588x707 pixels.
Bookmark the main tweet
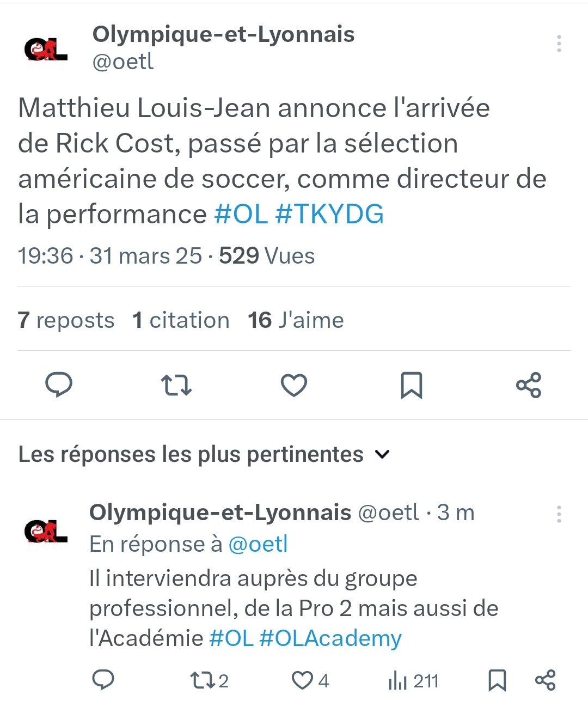pyautogui.click(x=412, y=385)
